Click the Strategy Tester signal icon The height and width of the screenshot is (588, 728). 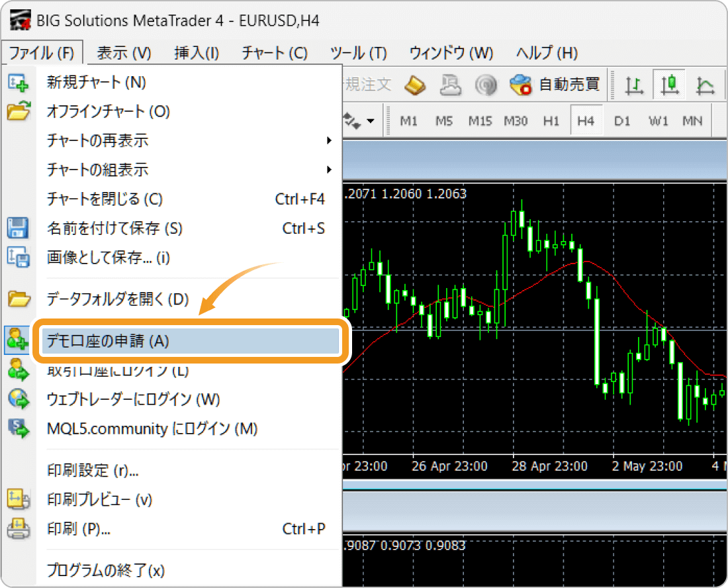[486, 85]
